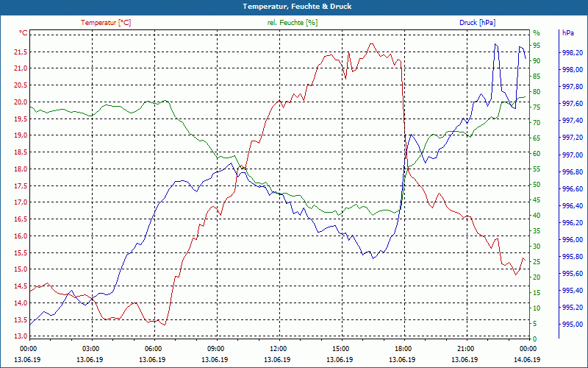Click the '03:00' time axis label
Image resolution: width=588 pixels, height=368 pixels.
pos(90,349)
